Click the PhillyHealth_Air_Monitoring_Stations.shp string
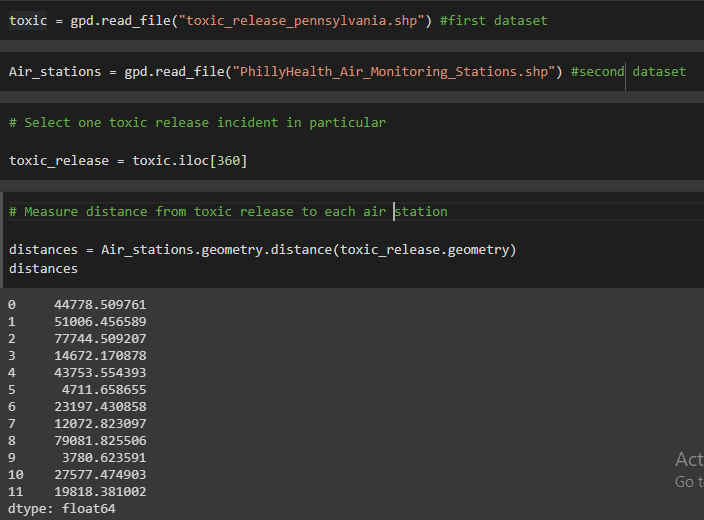This screenshot has height=520, width=704. click(394, 72)
